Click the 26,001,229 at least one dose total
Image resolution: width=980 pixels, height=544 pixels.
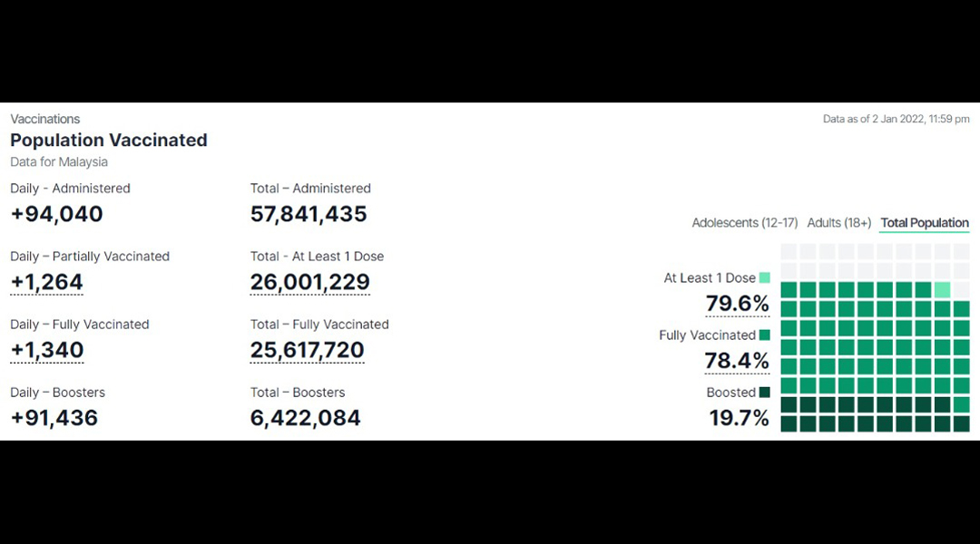[x=310, y=282]
